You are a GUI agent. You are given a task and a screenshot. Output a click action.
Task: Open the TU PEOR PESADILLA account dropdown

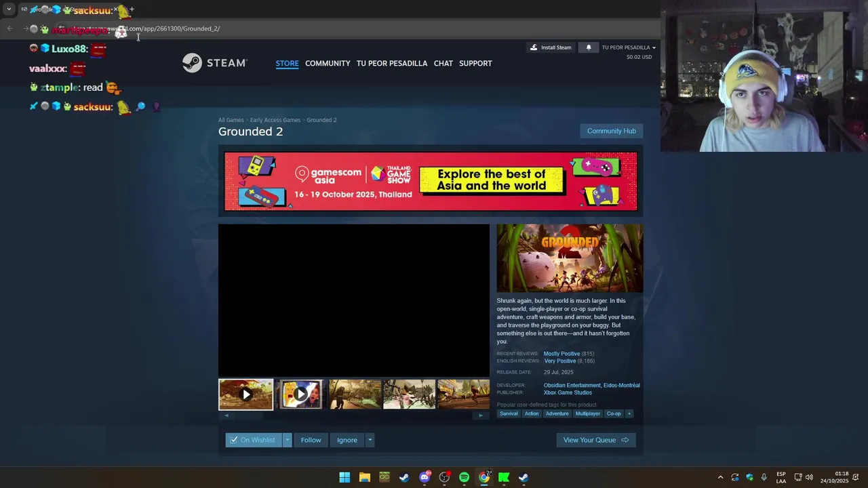[x=629, y=47]
